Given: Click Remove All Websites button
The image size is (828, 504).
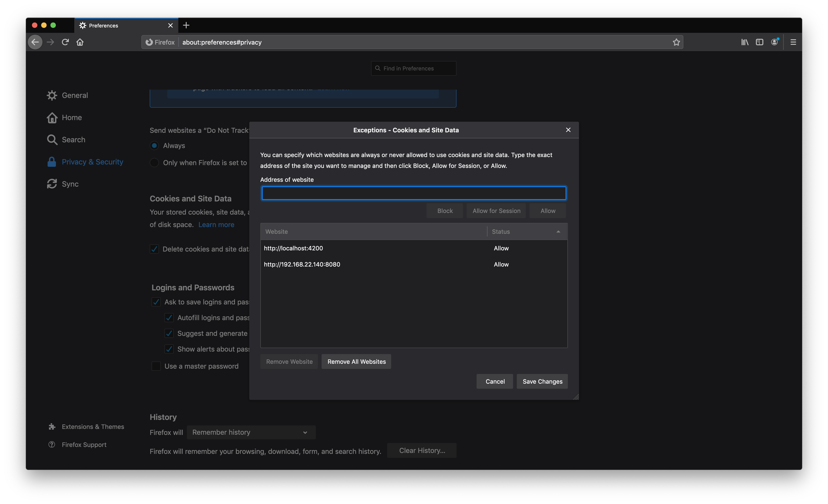Looking at the screenshot, I should (x=356, y=361).
